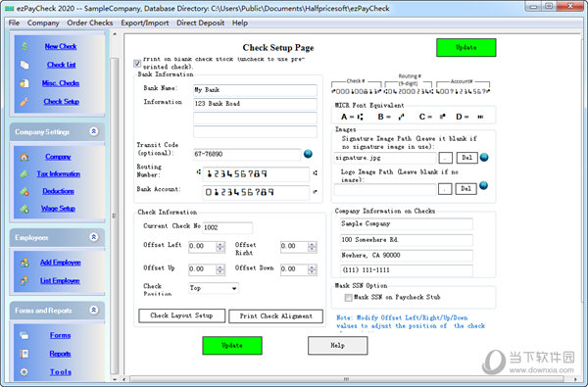
Task: Click the List Employee people icon
Action: pos(24,280)
